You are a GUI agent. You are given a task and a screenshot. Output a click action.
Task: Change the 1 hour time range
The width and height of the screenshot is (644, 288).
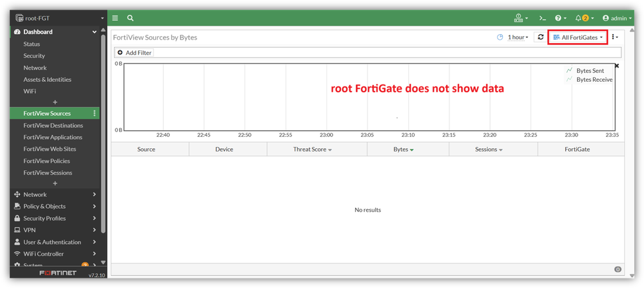518,37
